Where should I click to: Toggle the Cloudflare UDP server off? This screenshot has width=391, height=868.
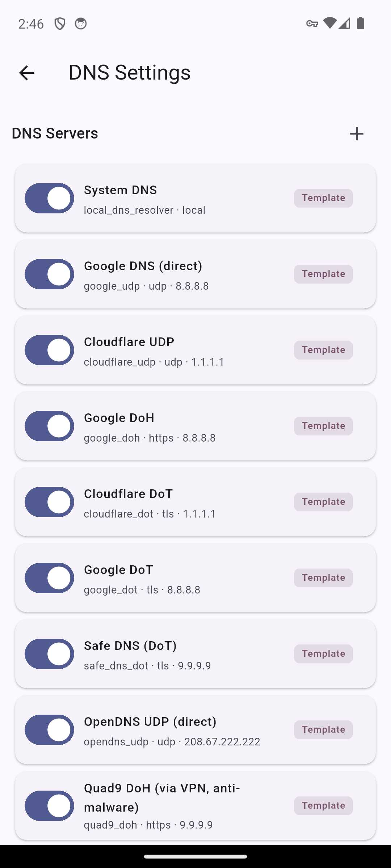(x=49, y=350)
